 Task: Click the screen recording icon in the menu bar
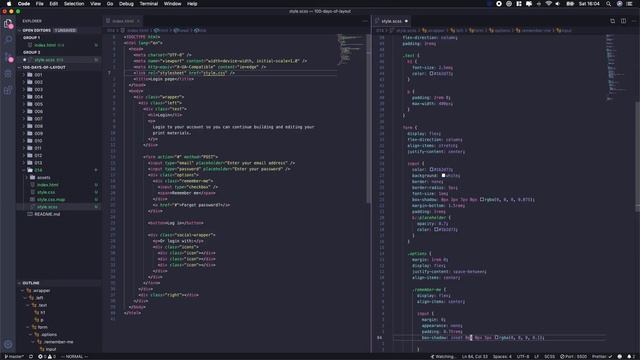point(499,4)
